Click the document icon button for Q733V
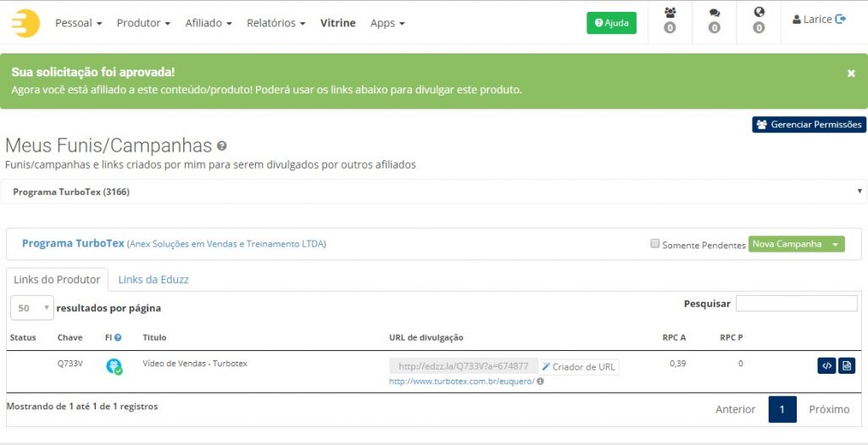The width and height of the screenshot is (868, 445). (847, 366)
